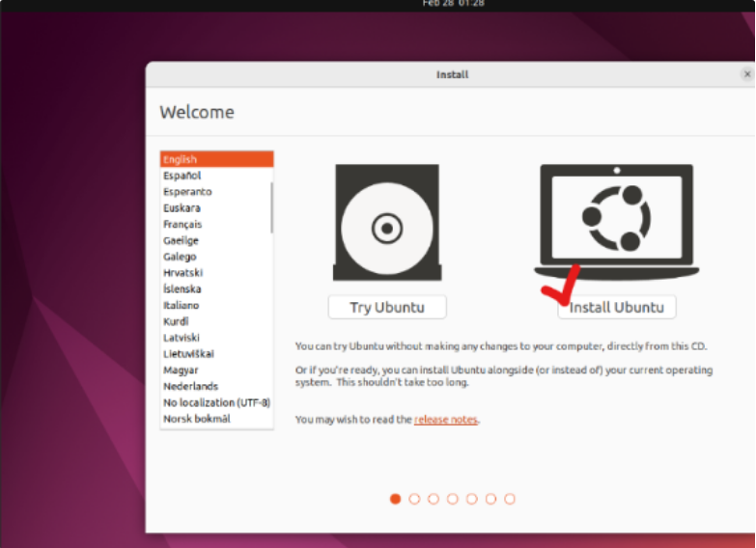This screenshot has width=756, height=548.
Task: Choose Français from the language list
Action: click(x=215, y=224)
